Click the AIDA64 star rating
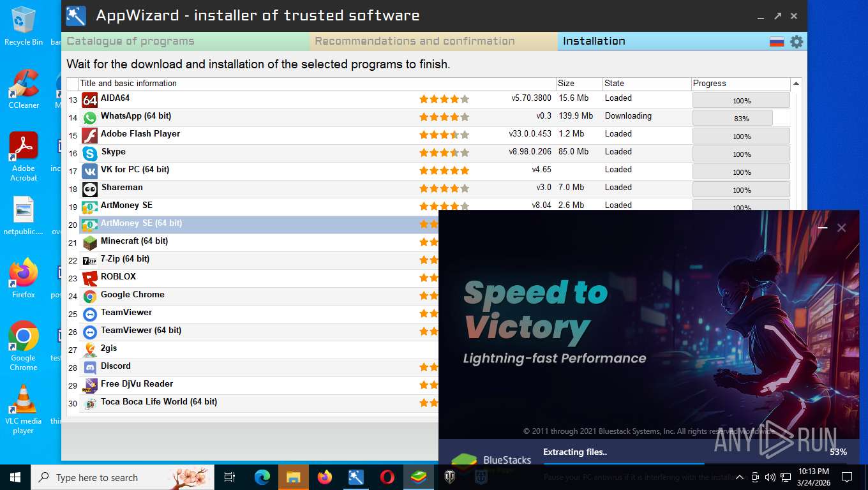The image size is (868, 490). point(444,99)
